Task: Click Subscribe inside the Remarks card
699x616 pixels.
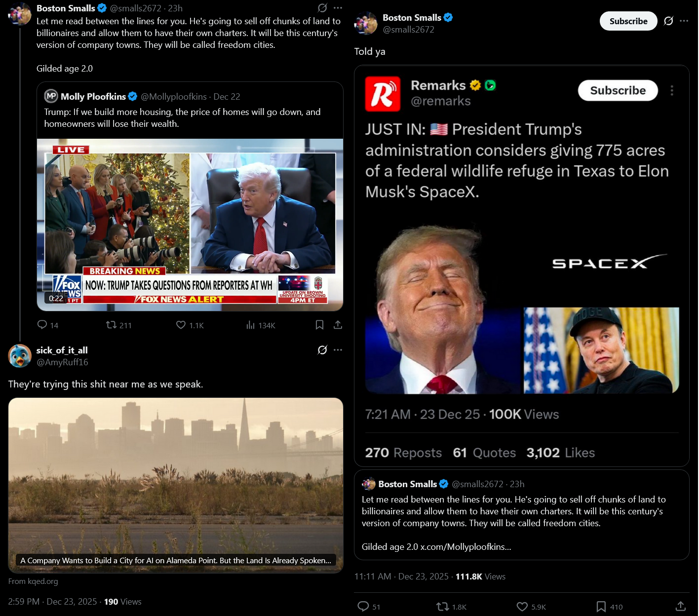Action: coord(618,90)
